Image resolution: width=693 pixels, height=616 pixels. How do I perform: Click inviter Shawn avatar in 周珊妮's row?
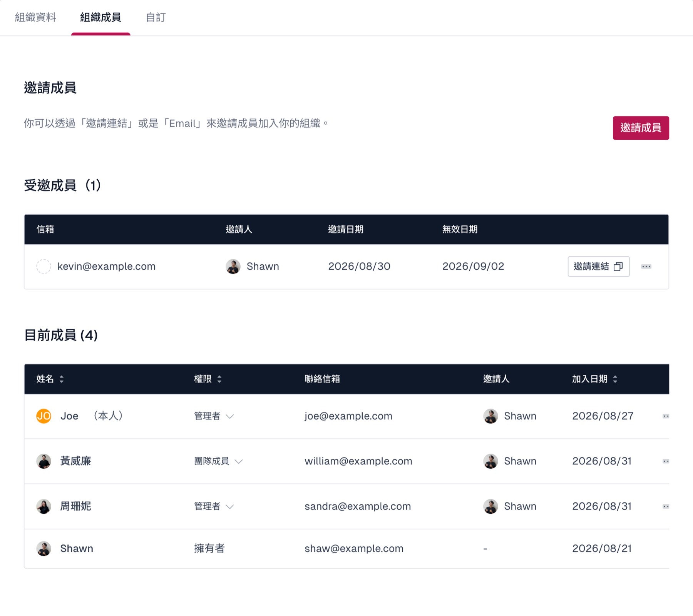pyautogui.click(x=490, y=506)
